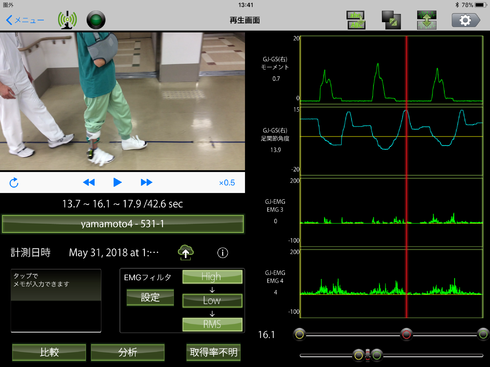Viewport: 490px width, 367px height.
Task: Rewind the video playback
Action: pos(89,182)
